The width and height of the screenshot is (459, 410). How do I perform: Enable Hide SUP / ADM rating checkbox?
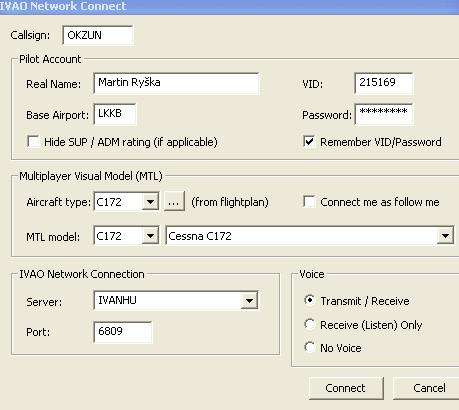click(x=33, y=142)
